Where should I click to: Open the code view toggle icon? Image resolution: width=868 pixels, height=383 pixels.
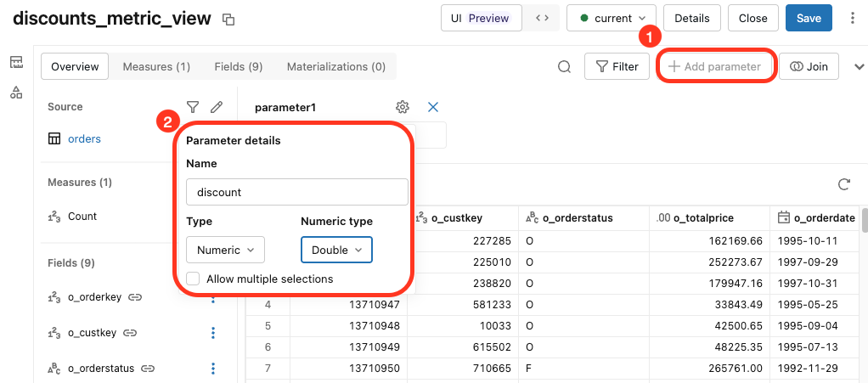[543, 19]
